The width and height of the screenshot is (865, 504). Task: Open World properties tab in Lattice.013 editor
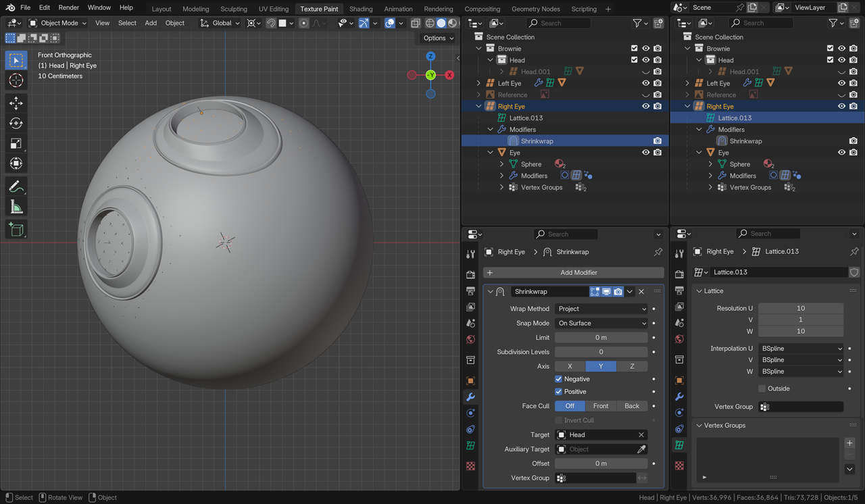pyautogui.click(x=680, y=339)
